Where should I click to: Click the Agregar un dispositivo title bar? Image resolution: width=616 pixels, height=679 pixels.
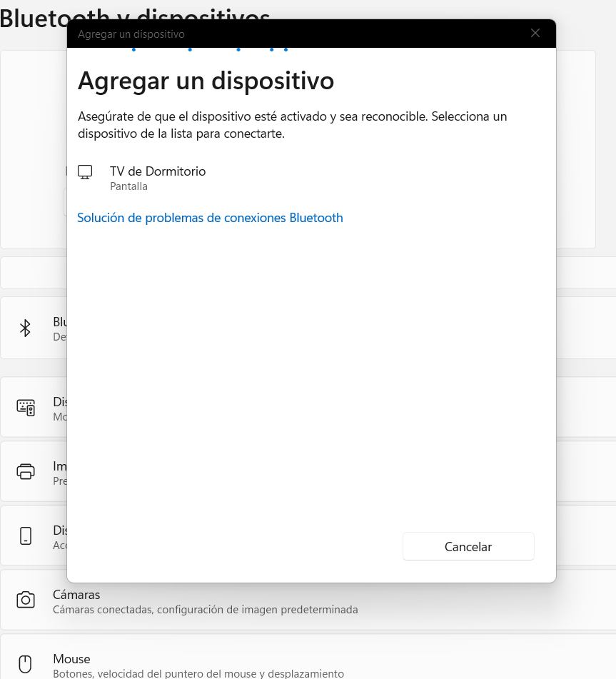[131, 33]
